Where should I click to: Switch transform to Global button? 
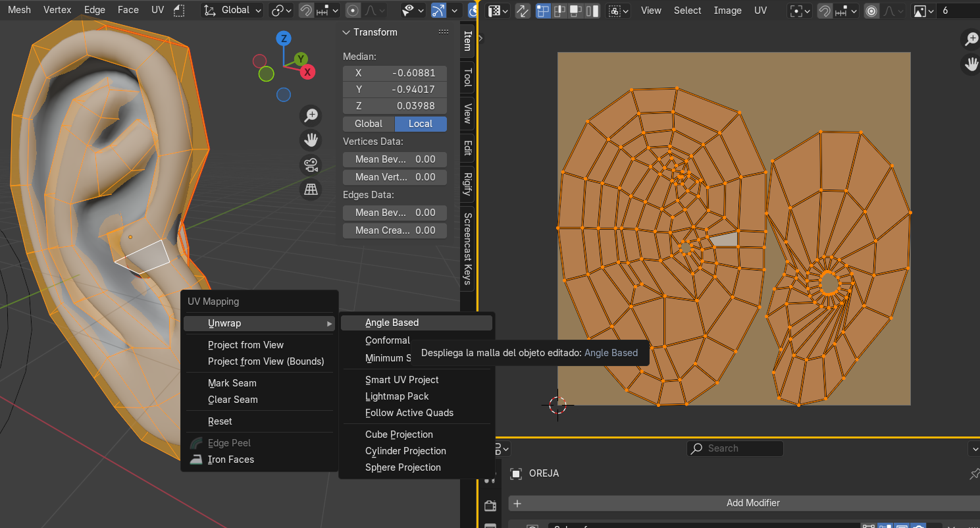(x=368, y=124)
